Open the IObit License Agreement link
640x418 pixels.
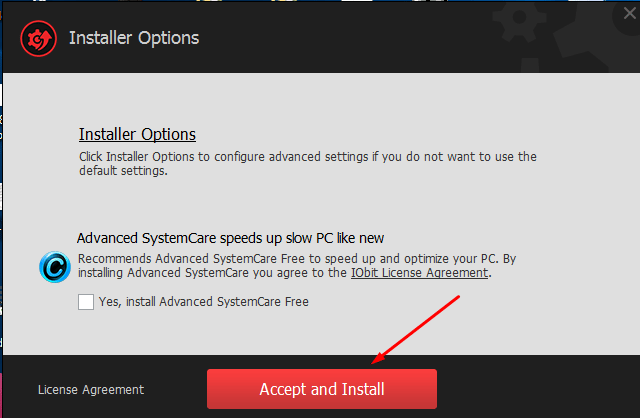[x=419, y=272]
